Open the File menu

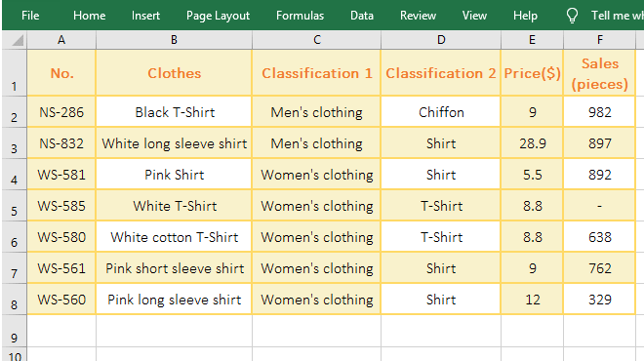click(x=30, y=16)
